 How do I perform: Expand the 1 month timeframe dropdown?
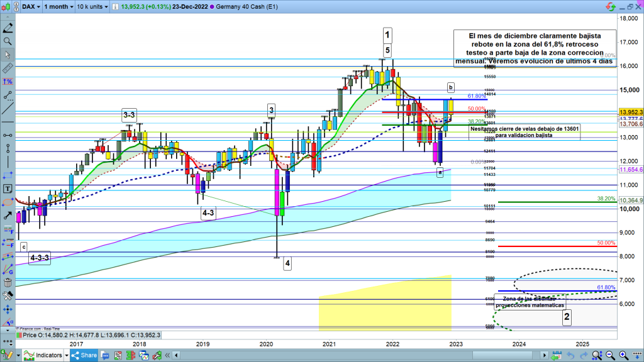coord(58,6)
